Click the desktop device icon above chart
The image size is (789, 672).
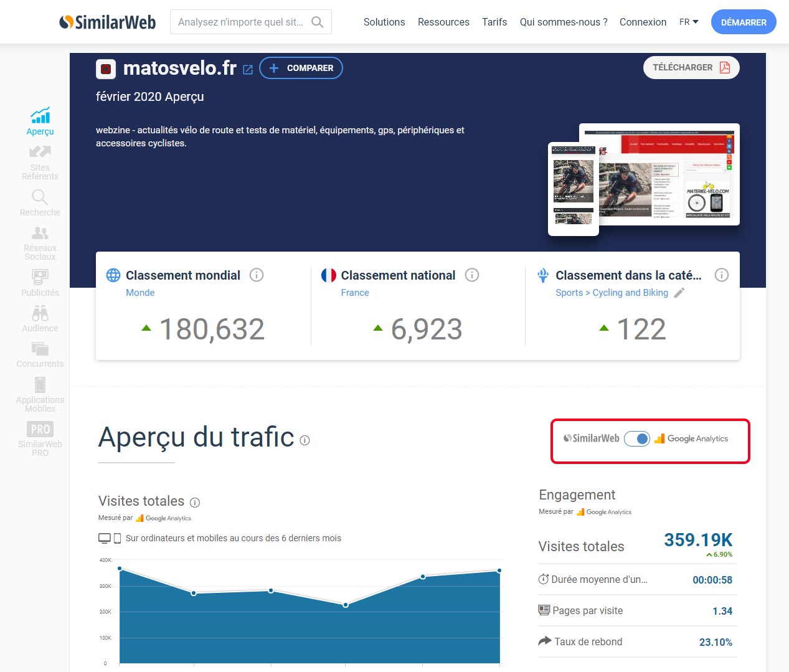(105, 538)
